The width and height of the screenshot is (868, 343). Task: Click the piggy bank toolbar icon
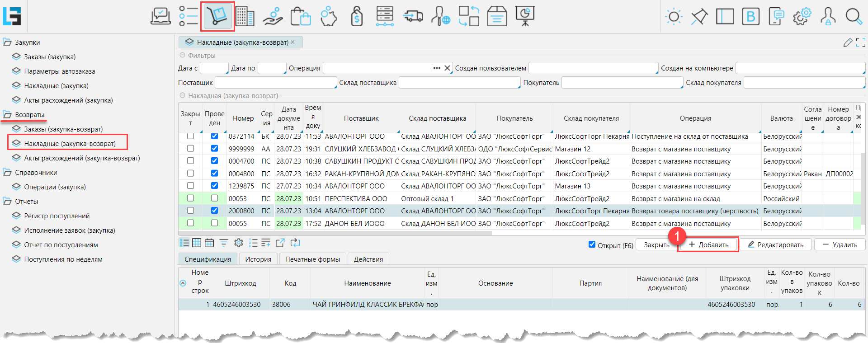(x=329, y=17)
